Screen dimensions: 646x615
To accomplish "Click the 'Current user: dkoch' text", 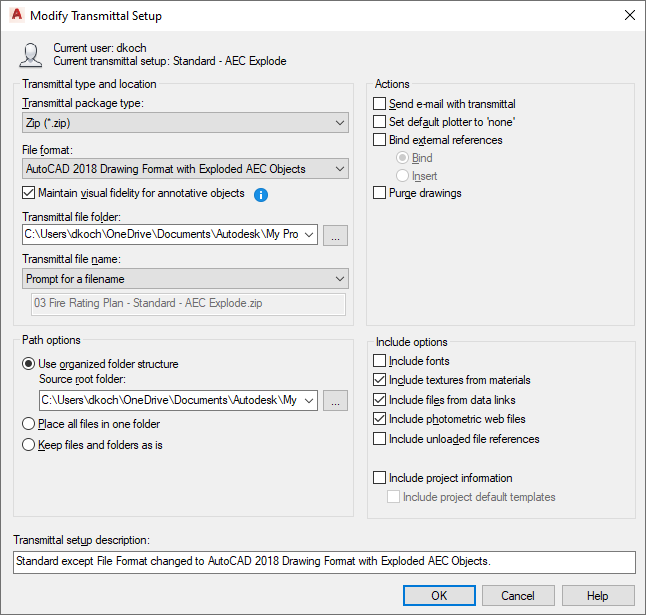I will pos(100,48).
